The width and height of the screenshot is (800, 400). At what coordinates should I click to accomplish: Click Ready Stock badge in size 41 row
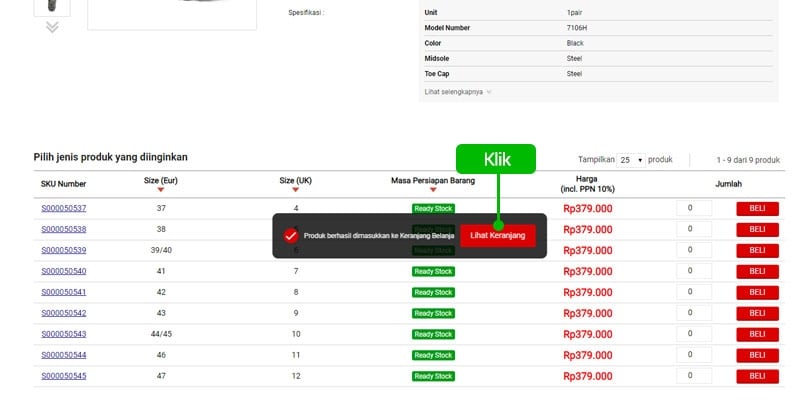click(x=433, y=271)
